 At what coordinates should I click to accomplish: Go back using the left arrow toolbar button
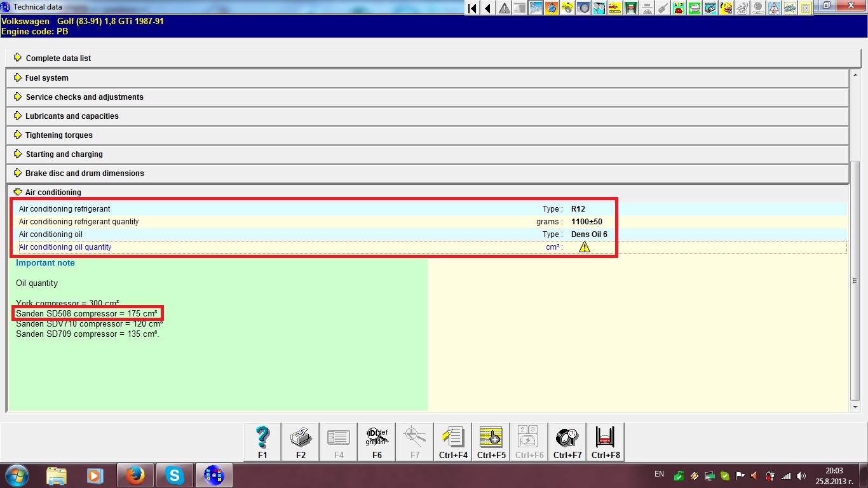pos(488,8)
